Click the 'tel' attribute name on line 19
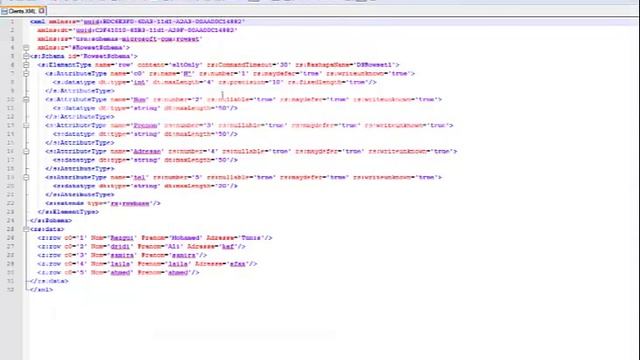The image size is (640, 360). [x=139, y=178]
